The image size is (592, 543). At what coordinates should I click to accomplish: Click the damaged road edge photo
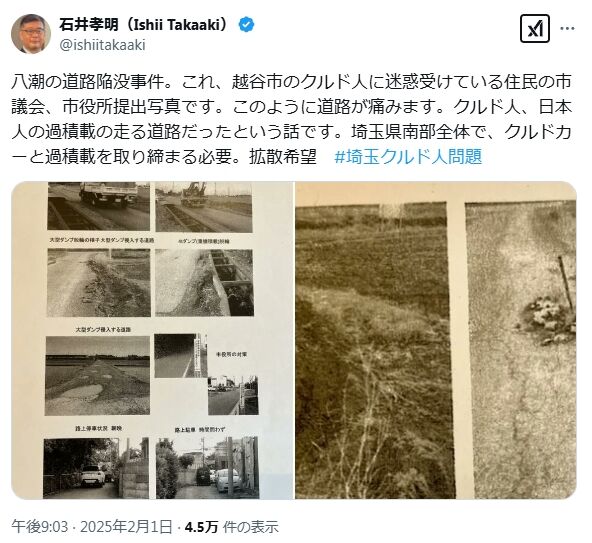click(x=99, y=283)
